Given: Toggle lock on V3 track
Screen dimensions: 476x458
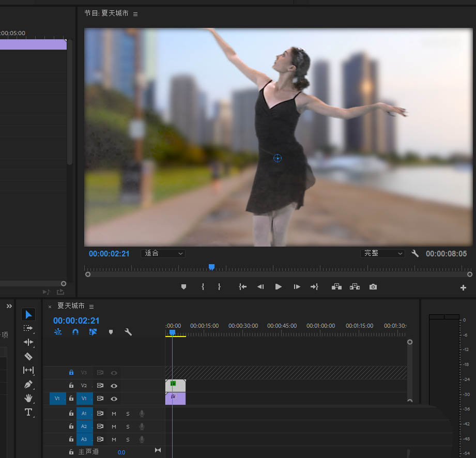Looking at the screenshot, I should [x=71, y=372].
